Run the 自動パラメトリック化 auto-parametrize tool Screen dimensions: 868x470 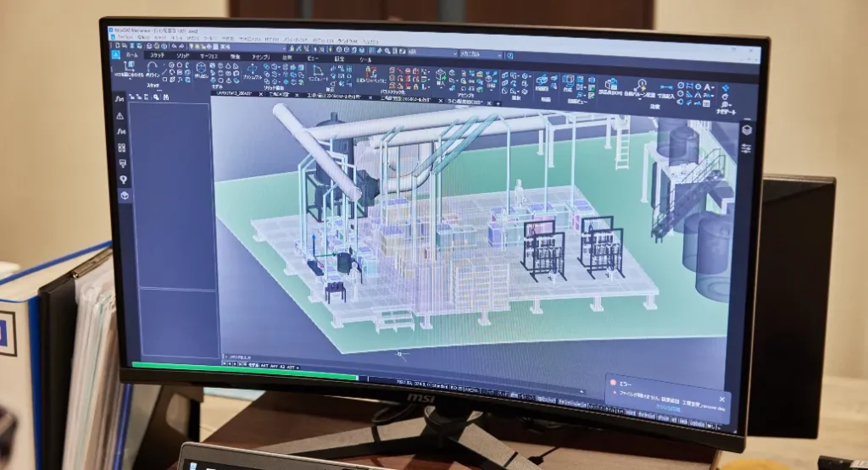pos(371,74)
